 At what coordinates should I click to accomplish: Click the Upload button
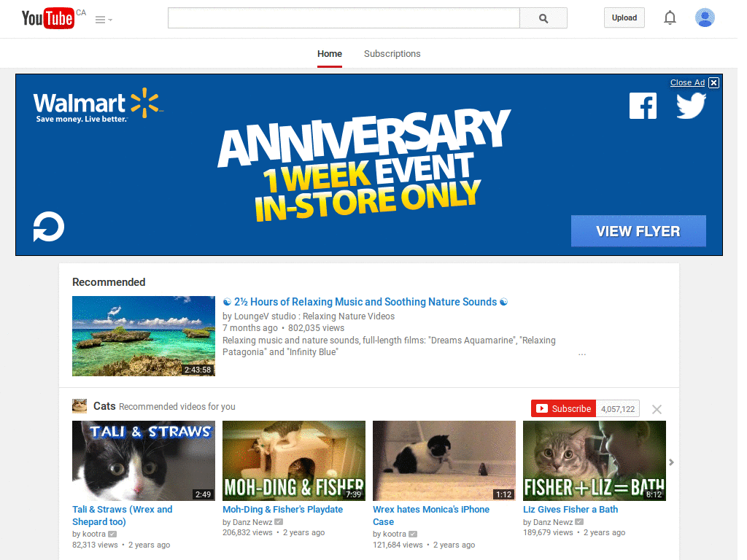tap(624, 17)
